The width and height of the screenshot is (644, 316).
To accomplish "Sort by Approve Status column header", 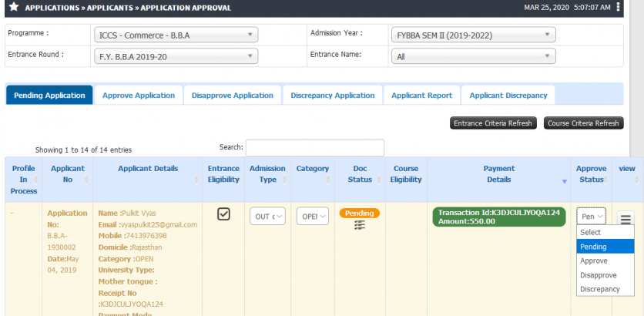I will [591, 180].
